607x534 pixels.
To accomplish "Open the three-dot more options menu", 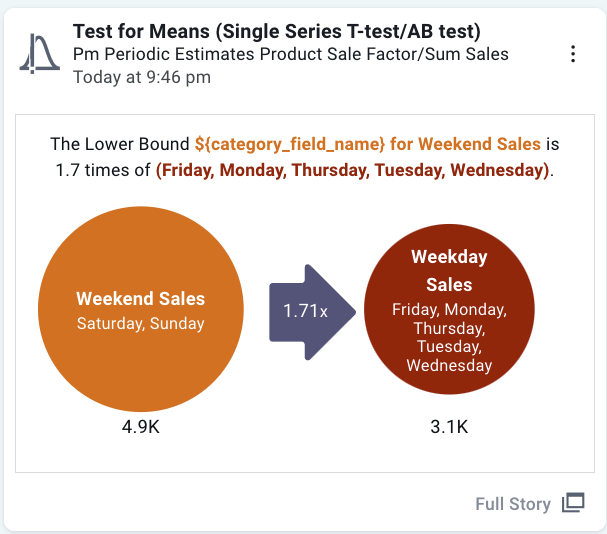I will point(572,54).
